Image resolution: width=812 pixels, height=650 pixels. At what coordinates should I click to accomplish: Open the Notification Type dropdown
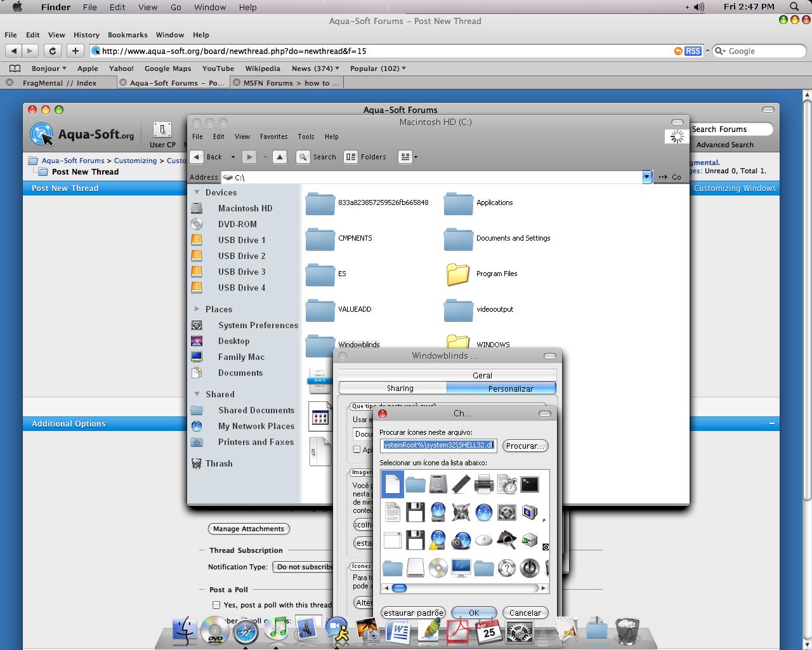(303, 567)
